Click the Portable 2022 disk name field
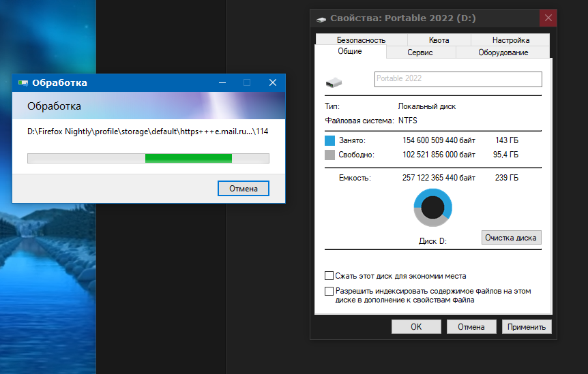The height and width of the screenshot is (374, 588). [458, 79]
